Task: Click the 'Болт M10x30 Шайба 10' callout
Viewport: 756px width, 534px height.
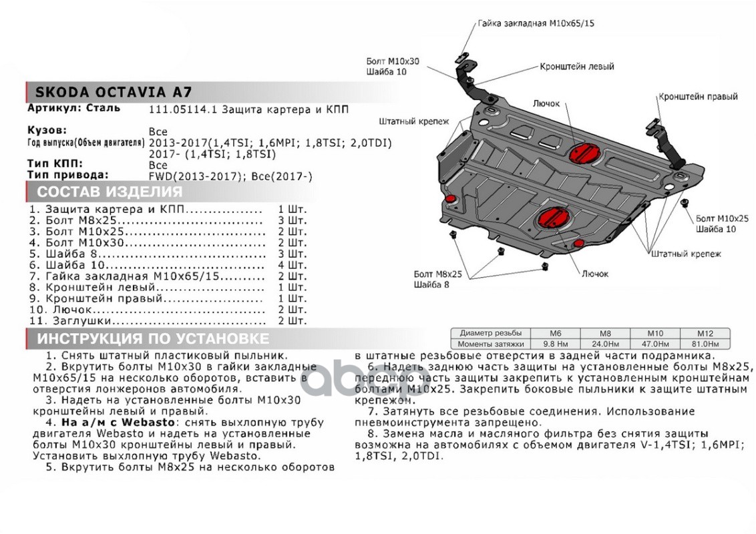Action: [393, 66]
